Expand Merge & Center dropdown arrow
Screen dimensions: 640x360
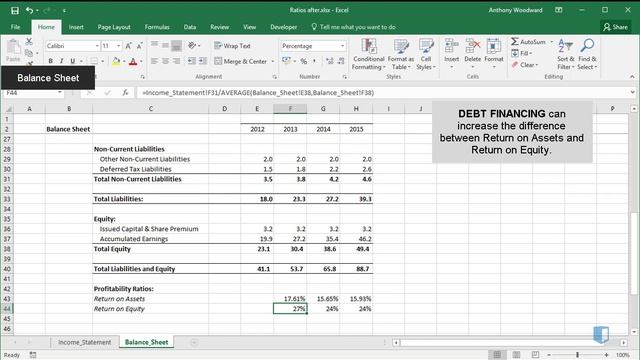tap(273, 61)
